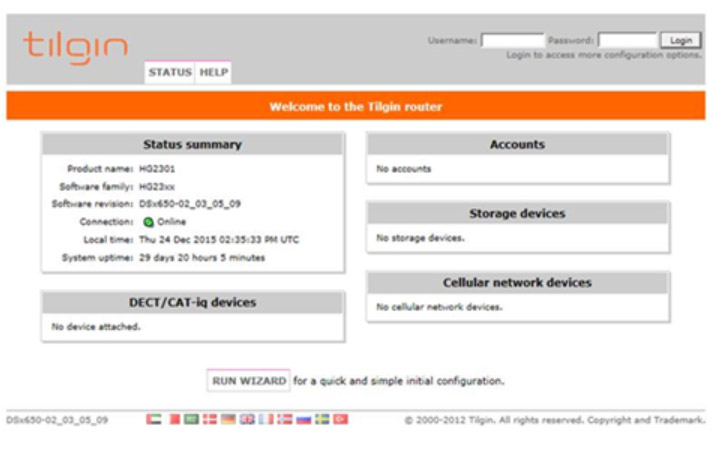This screenshot has width=712, height=450.
Task: Switch language with the Denmark flag
Action: pos(210,419)
